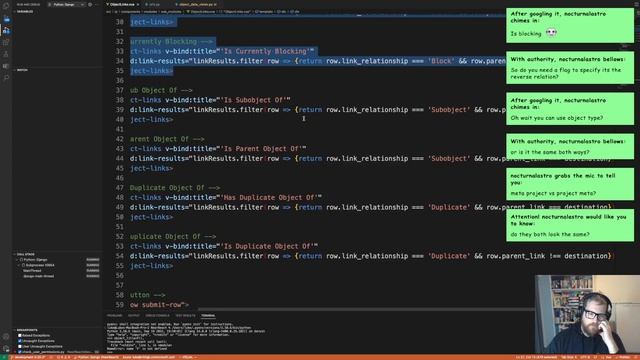640x360 pixels.
Task: Click line number 44 in the gutter
Action: click(x=119, y=158)
